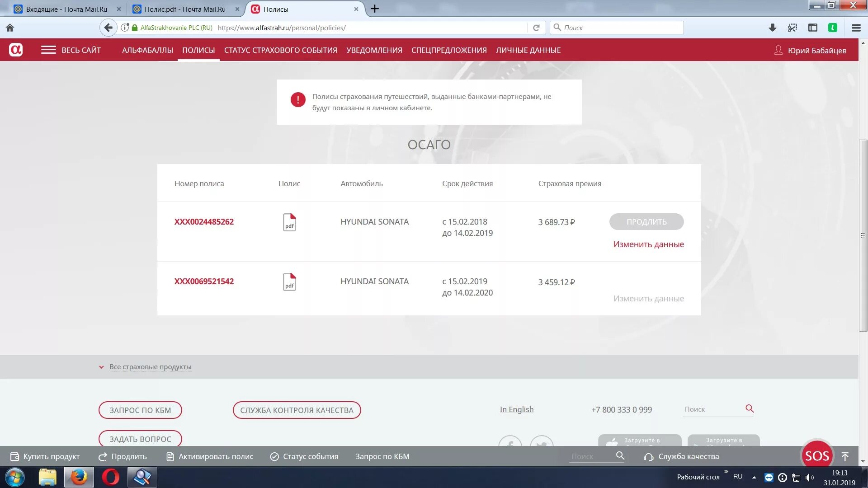Viewport: 868px width, 488px height.
Task: Close the Входящие Mail.Ru tab
Action: tap(118, 9)
